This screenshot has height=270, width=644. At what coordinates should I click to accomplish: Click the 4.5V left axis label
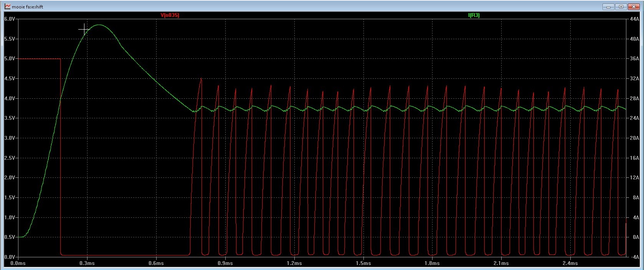click(x=10, y=78)
